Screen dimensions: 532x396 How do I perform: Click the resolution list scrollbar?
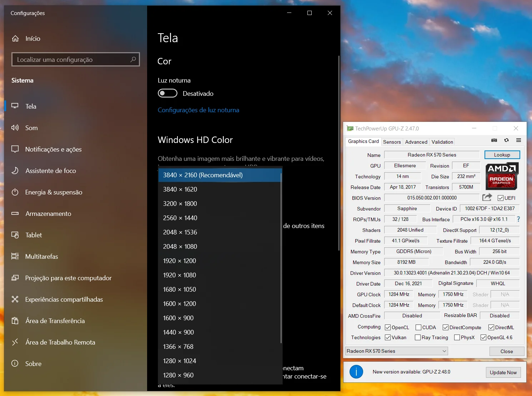[281, 258]
